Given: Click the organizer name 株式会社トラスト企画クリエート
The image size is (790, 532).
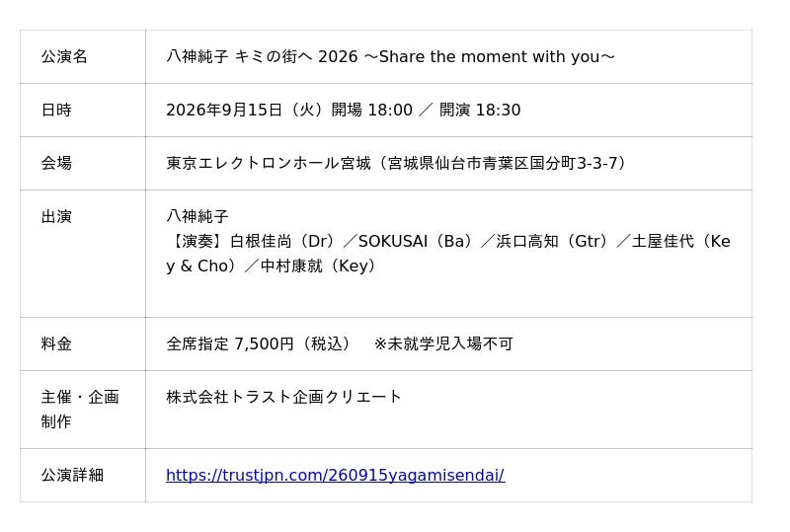Looking at the screenshot, I should pyautogui.click(x=283, y=397).
